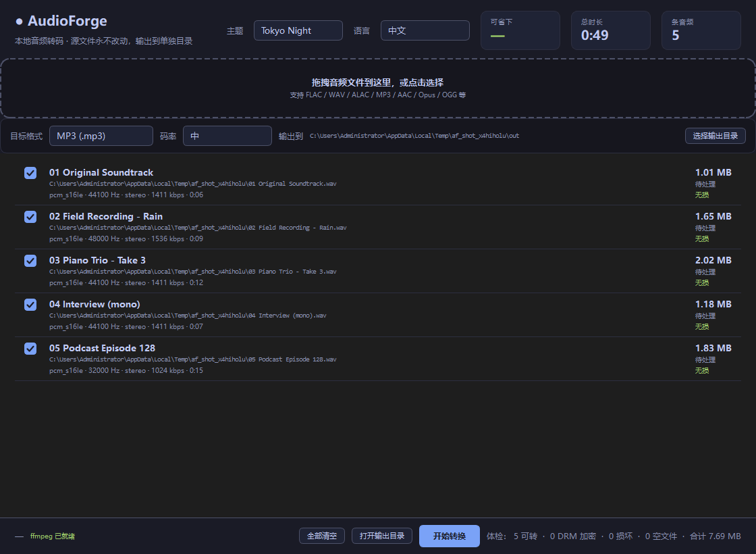
Task: Click 无损 tag of 03 Piano Trio row
Action: (x=702, y=283)
